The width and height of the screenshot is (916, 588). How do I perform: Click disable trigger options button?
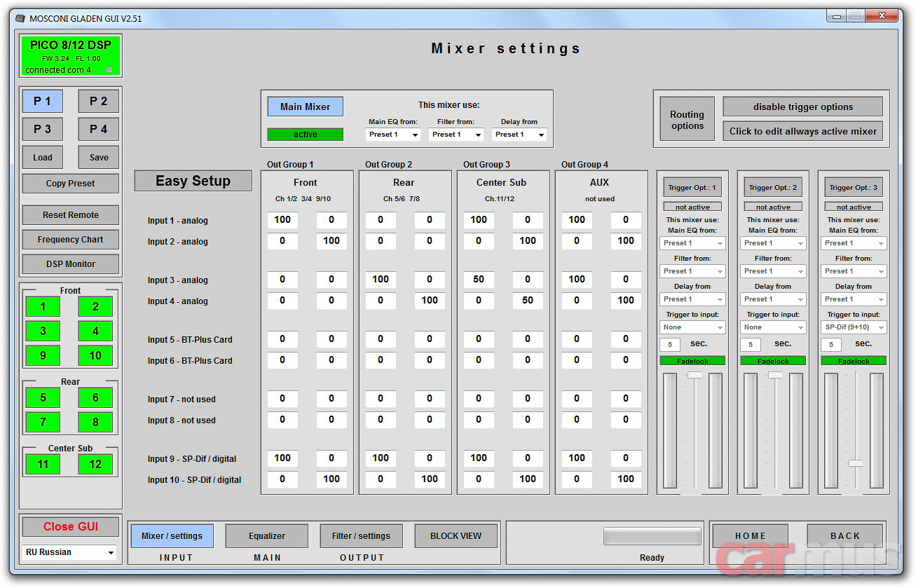point(802,107)
